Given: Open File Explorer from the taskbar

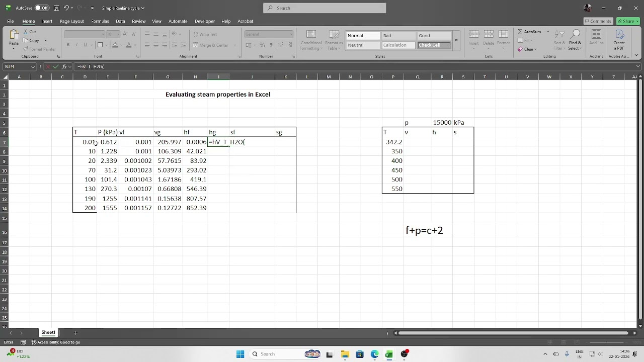Looking at the screenshot, I should (345, 354).
